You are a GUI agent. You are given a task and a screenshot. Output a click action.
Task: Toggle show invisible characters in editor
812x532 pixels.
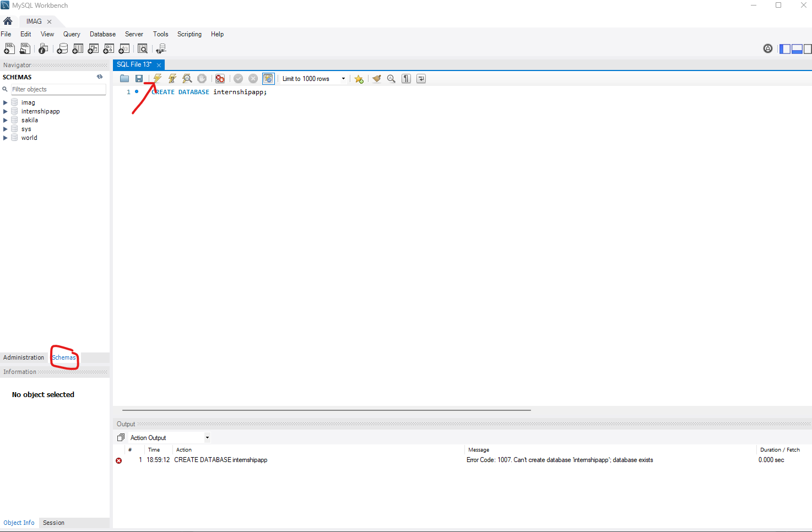(x=406, y=78)
